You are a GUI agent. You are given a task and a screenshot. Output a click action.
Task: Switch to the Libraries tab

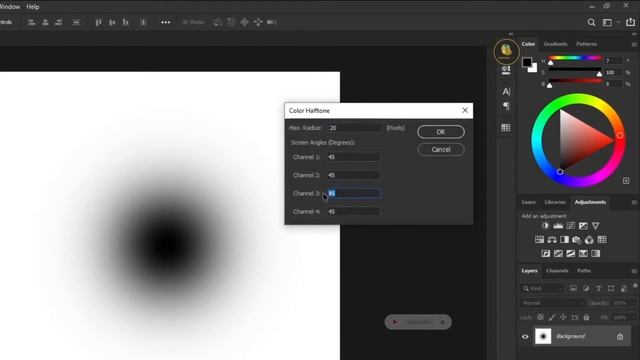555,202
